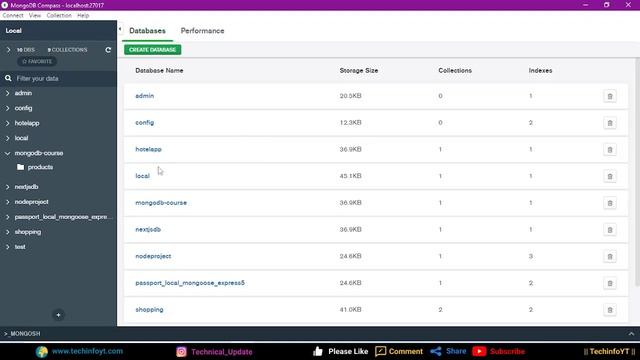
Task: Click the 20.5KB storage value for admin
Action: (x=351, y=96)
